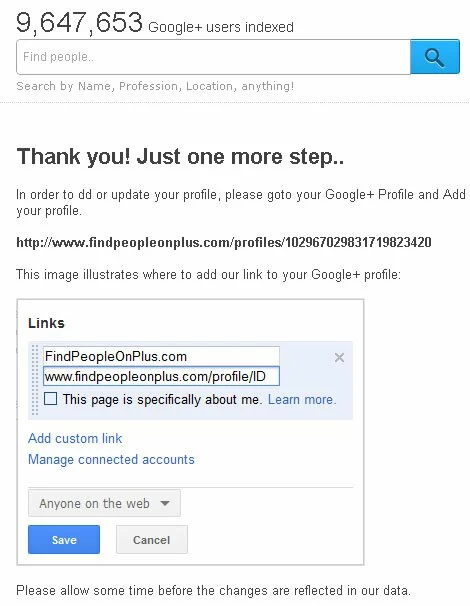Image resolution: width=470 pixels, height=606 pixels.
Task: Click the dropdown arrow next to Anyone on the web
Action: (165, 503)
